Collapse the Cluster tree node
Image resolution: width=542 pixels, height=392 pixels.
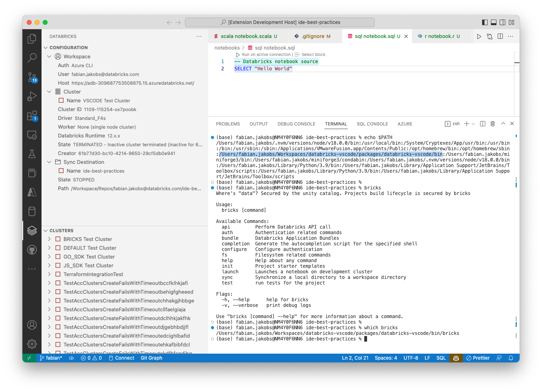tap(49, 92)
